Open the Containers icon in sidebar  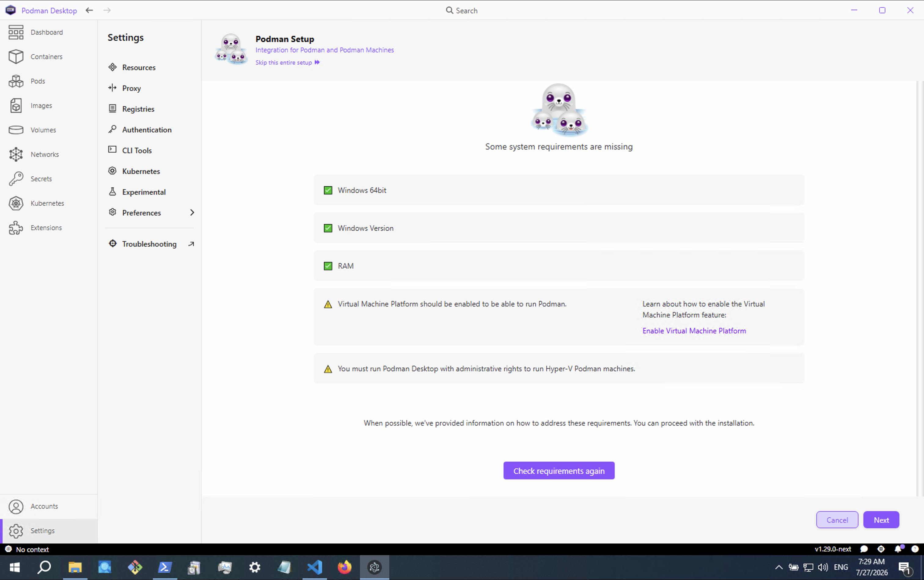click(x=16, y=57)
